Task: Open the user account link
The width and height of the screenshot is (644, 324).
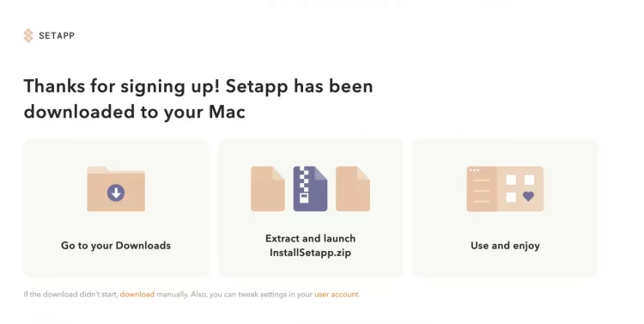Action: pos(337,295)
